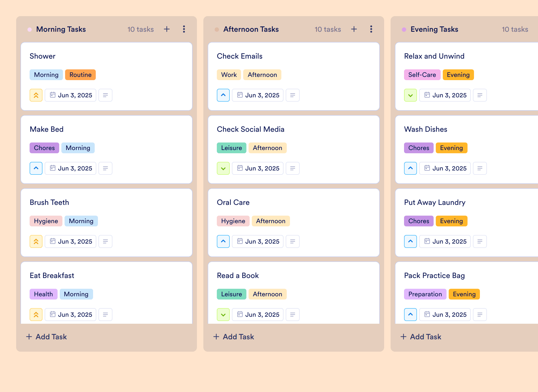Open description icon on Shower card

pos(105,95)
